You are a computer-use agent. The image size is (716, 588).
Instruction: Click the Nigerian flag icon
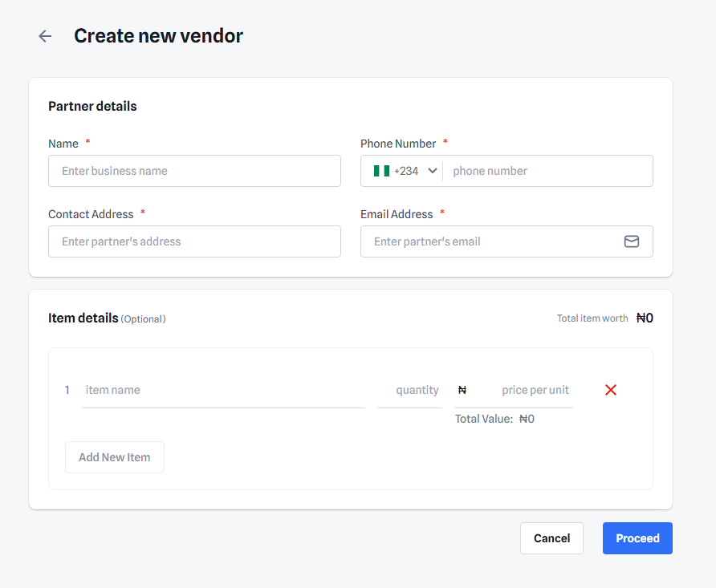click(x=382, y=171)
